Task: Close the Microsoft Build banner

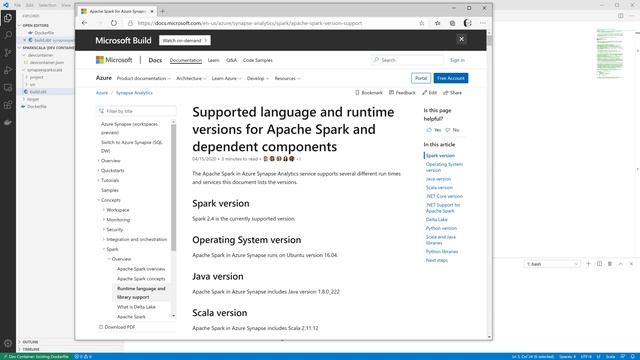Action: [462, 39]
